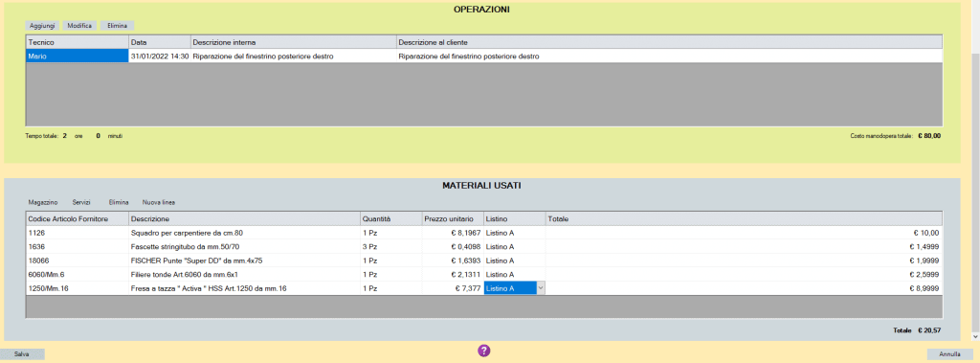Select total € 2,5999
The image size is (980, 363).
(744, 274)
